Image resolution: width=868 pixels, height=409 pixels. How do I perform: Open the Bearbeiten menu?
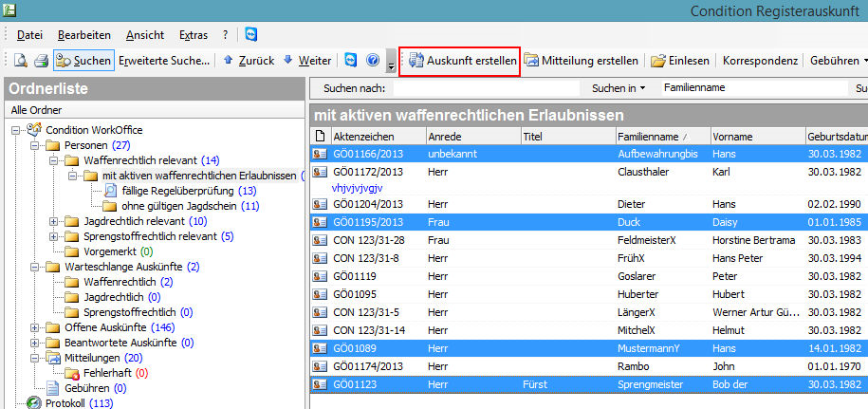click(x=83, y=35)
